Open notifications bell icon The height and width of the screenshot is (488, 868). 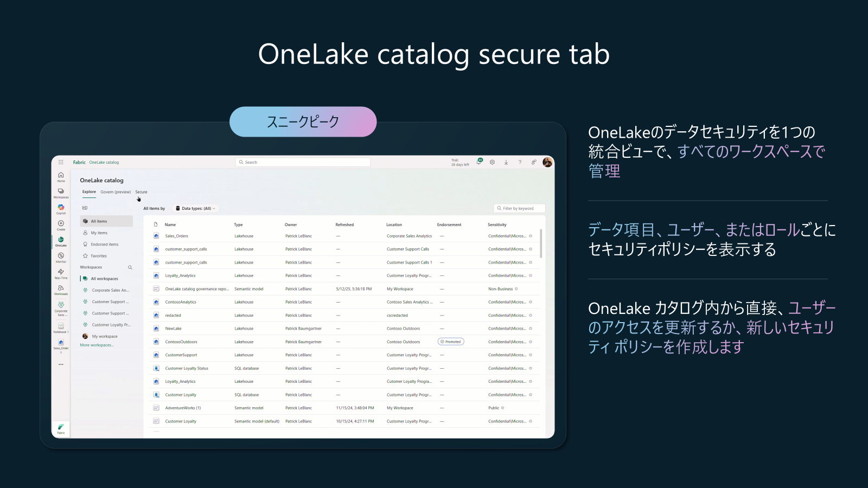point(479,162)
